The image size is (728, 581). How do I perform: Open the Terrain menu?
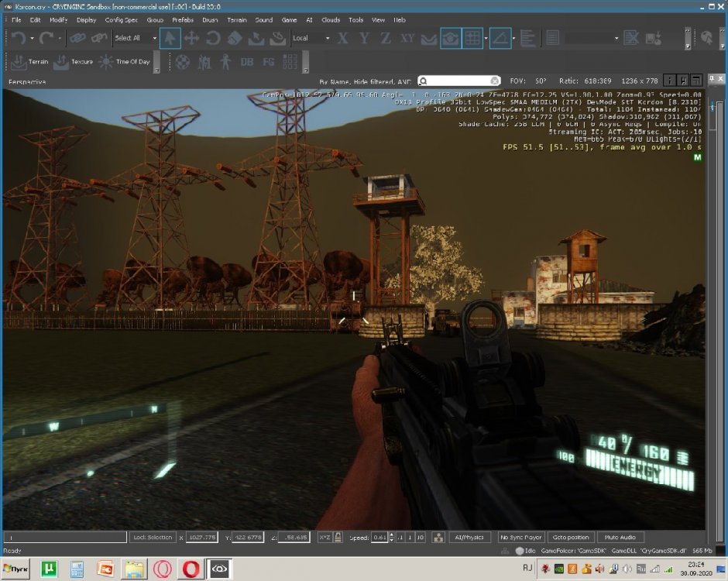pyautogui.click(x=237, y=20)
